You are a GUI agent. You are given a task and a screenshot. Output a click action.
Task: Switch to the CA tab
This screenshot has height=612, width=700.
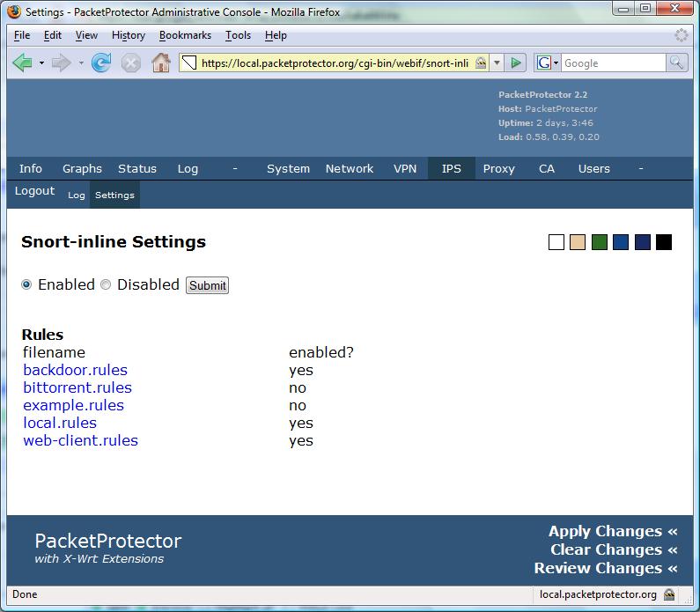(547, 168)
